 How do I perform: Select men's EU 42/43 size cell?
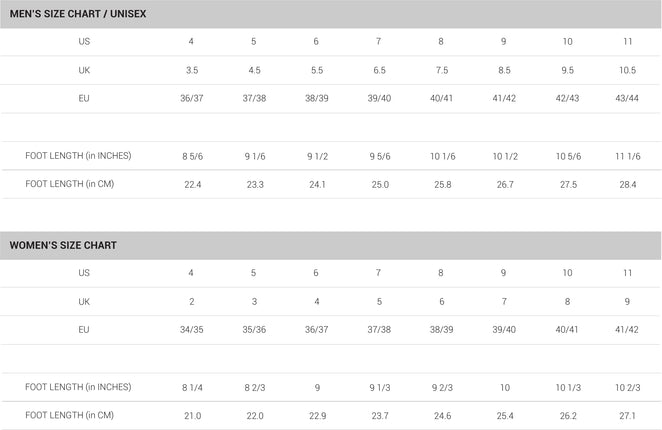567,98
